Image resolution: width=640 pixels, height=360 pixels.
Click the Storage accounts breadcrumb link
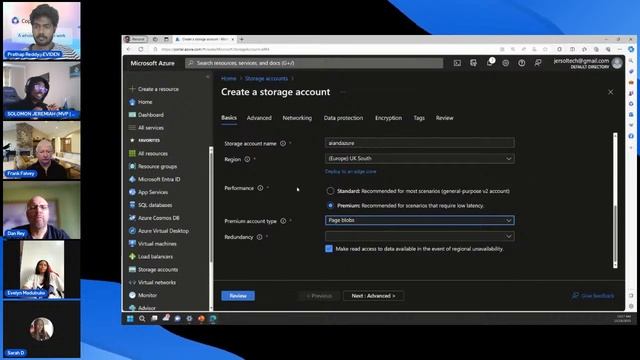[266, 78]
